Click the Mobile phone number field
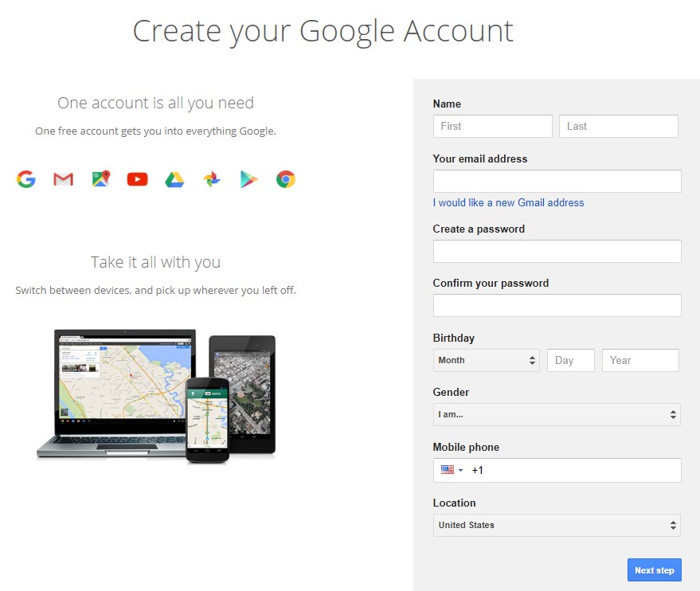 (x=557, y=470)
